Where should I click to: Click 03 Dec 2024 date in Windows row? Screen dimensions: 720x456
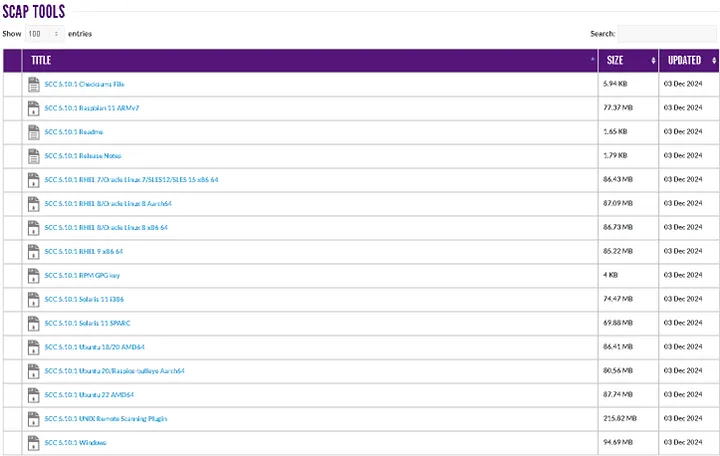(683, 442)
